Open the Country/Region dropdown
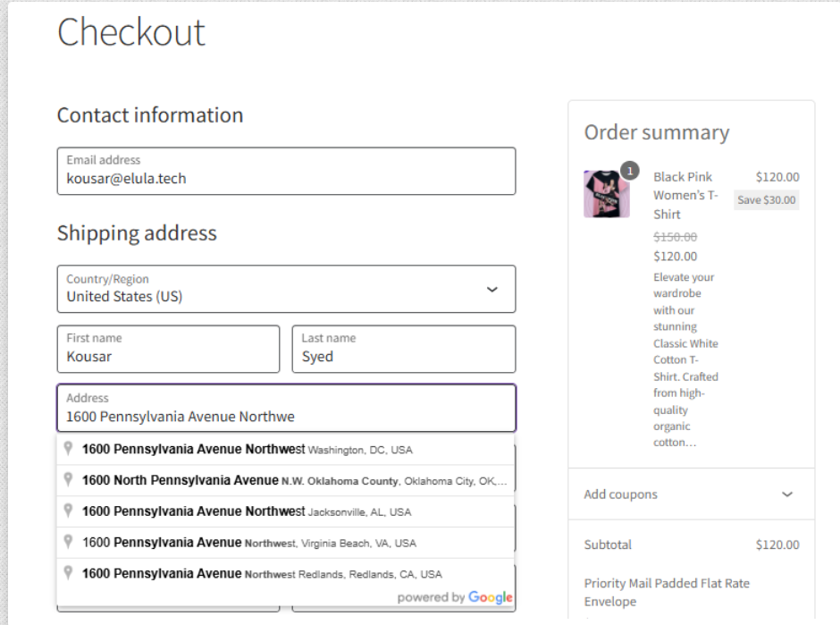840x625 pixels. (x=286, y=289)
